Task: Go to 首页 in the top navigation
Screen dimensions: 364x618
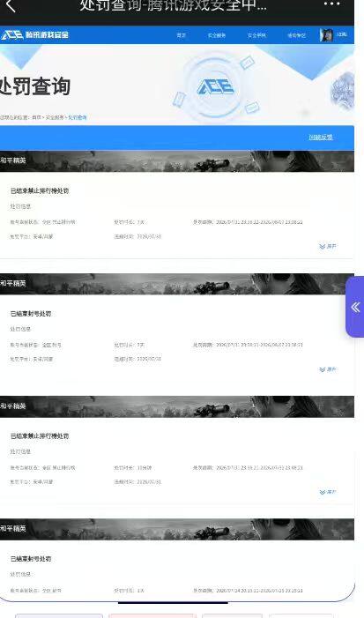Action: click(x=182, y=35)
